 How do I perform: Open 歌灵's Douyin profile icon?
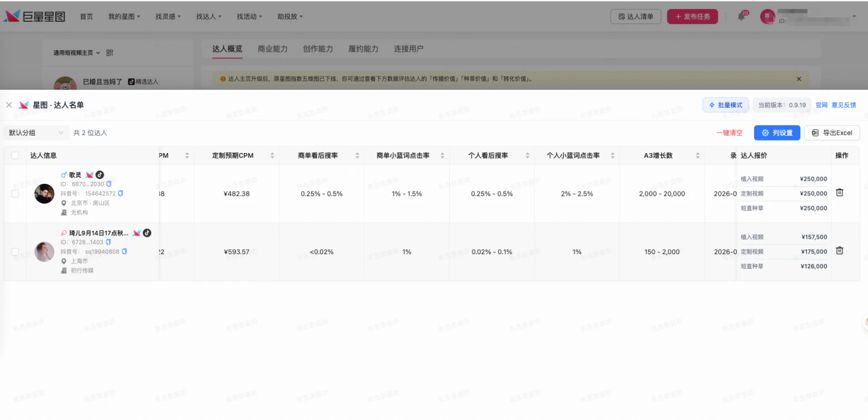click(100, 175)
